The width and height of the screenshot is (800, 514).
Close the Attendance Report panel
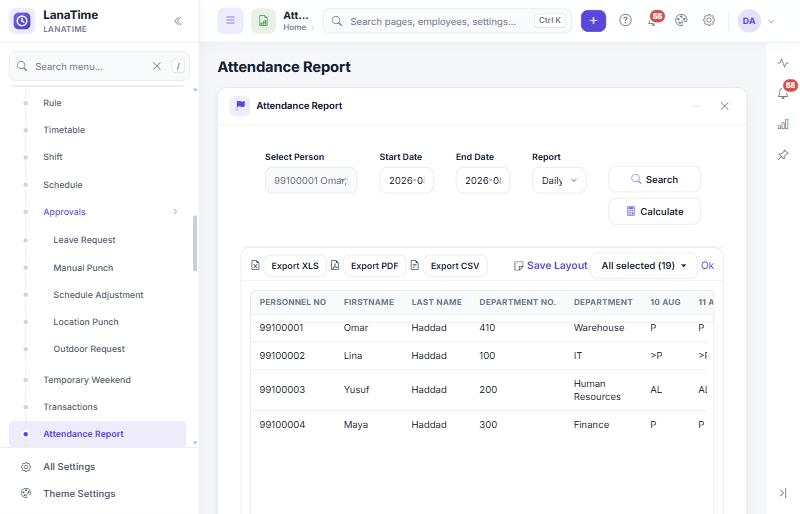[x=724, y=106]
